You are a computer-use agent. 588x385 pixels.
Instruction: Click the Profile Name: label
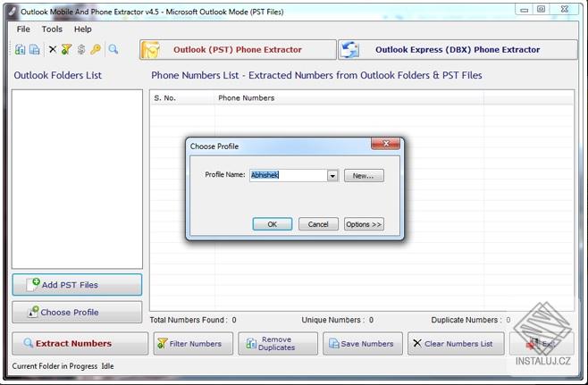tap(225, 175)
